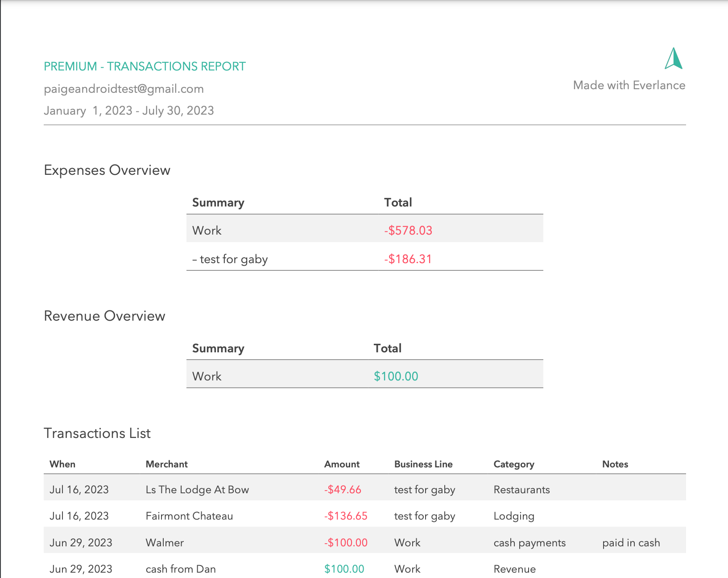Screen dimensions: 728x578
Task: Click the Fairmont Chateau Lodging entry
Action: click(189, 516)
